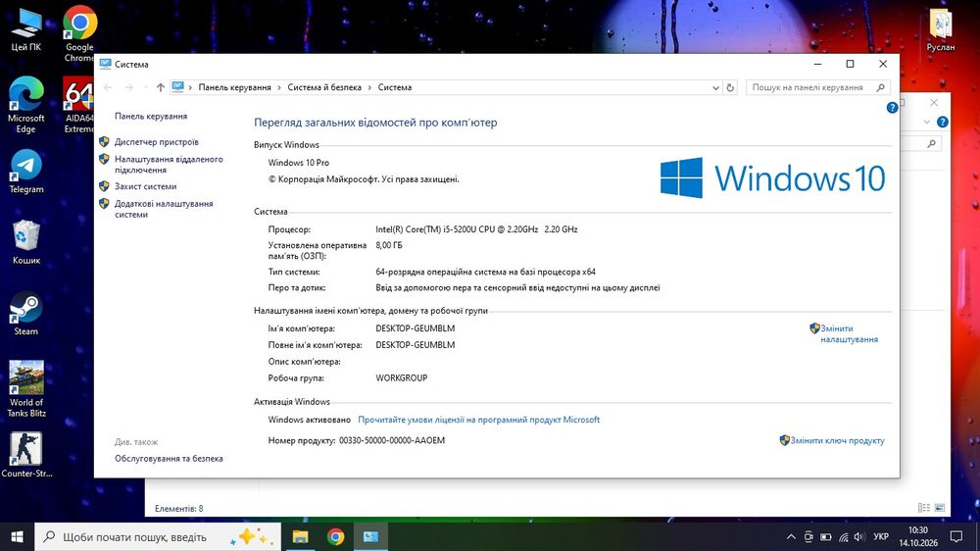
Task: Go up one level in Control Panel
Action: [x=161, y=87]
